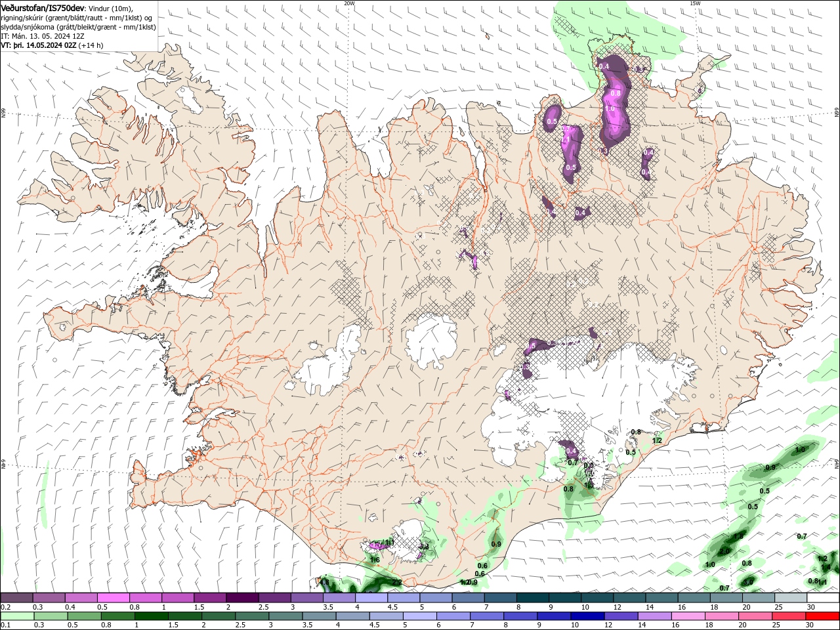840x630 pixels.
Task: Select the bright pink 0.5 swatch, upper scale
Action: (x=113, y=598)
